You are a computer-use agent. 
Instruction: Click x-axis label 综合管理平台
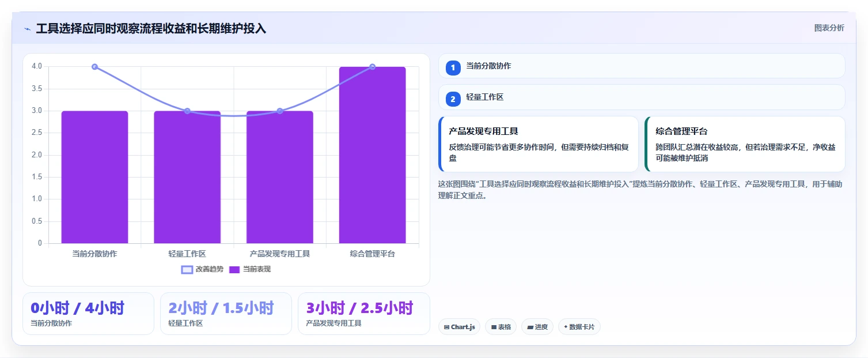coord(373,254)
